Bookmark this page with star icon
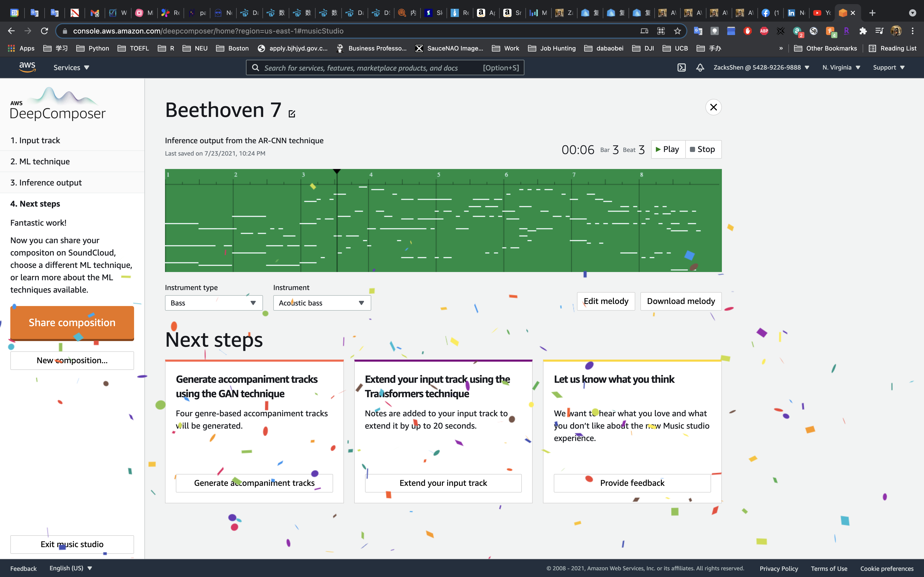This screenshot has width=924, height=577. [x=677, y=31]
